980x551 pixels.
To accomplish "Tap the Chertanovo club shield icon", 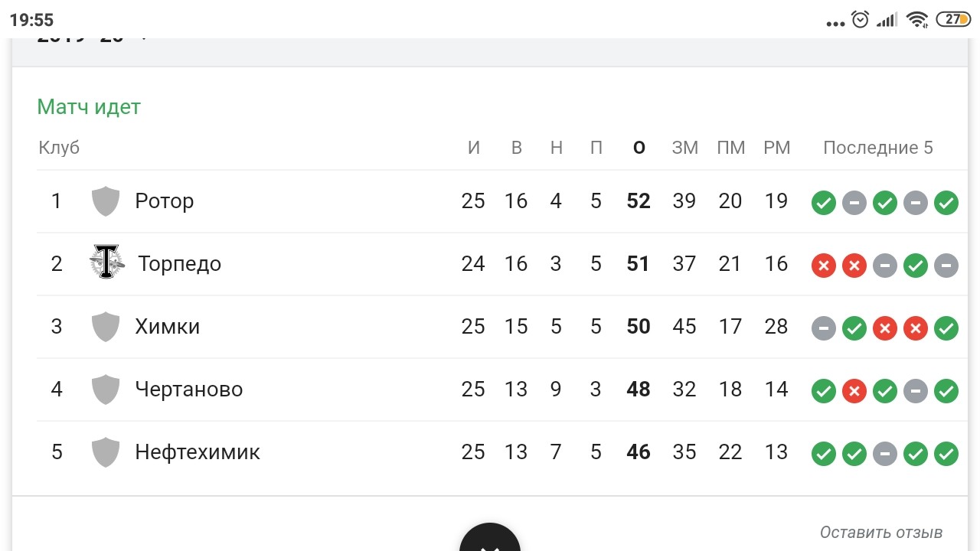I will pyautogui.click(x=106, y=390).
